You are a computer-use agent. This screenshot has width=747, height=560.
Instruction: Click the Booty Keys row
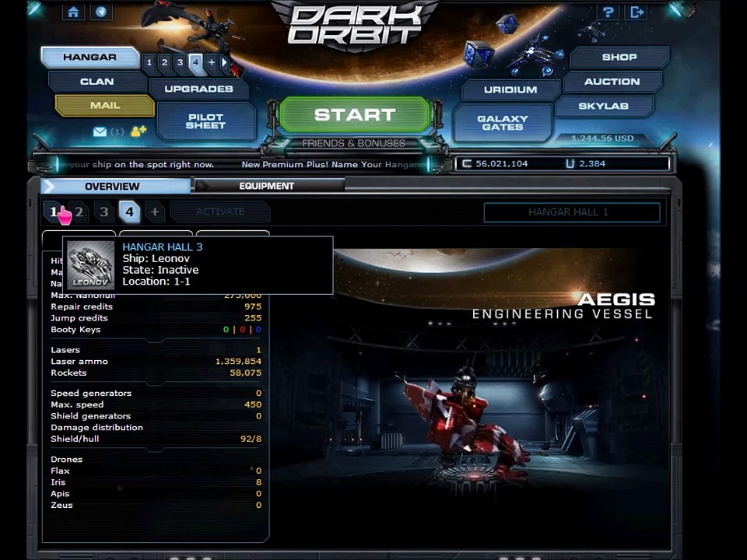(x=156, y=330)
